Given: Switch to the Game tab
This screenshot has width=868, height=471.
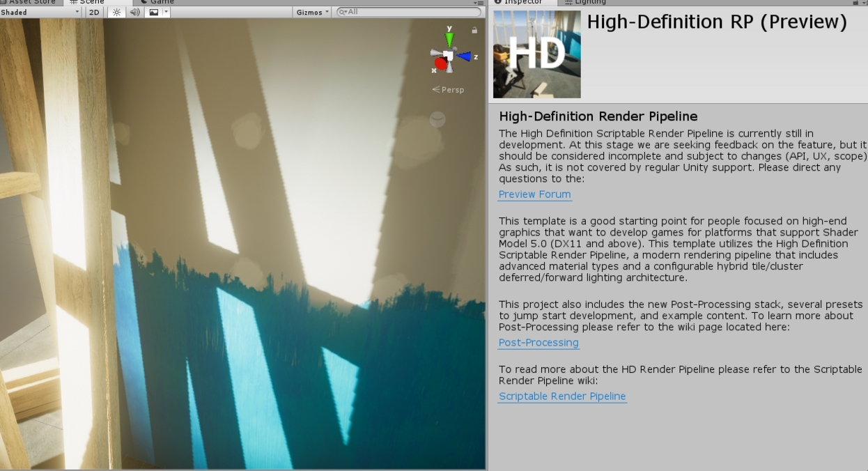Looking at the screenshot, I should pos(157,2).
